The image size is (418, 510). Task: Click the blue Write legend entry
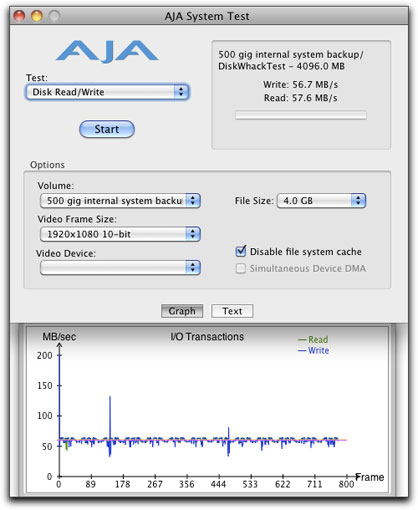click(313, 351)
